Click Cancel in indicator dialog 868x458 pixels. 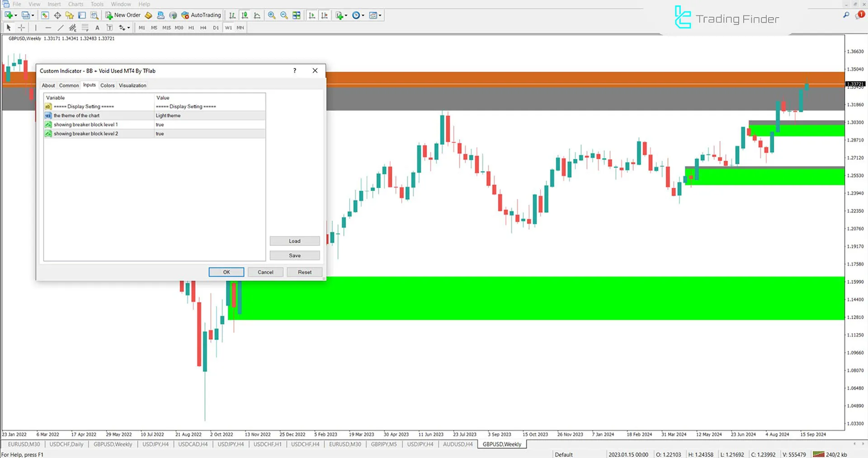pyautogui.click(x=265, y=272)
